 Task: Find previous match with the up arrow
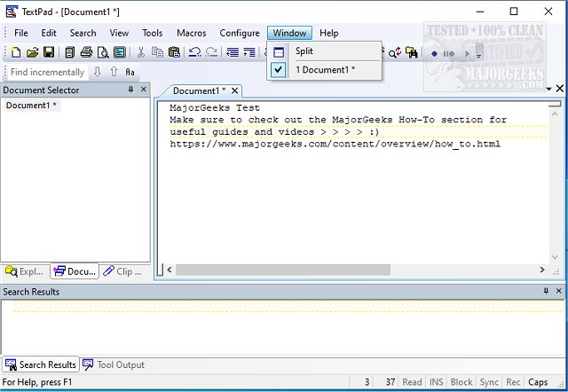click(x=114, y=72)
